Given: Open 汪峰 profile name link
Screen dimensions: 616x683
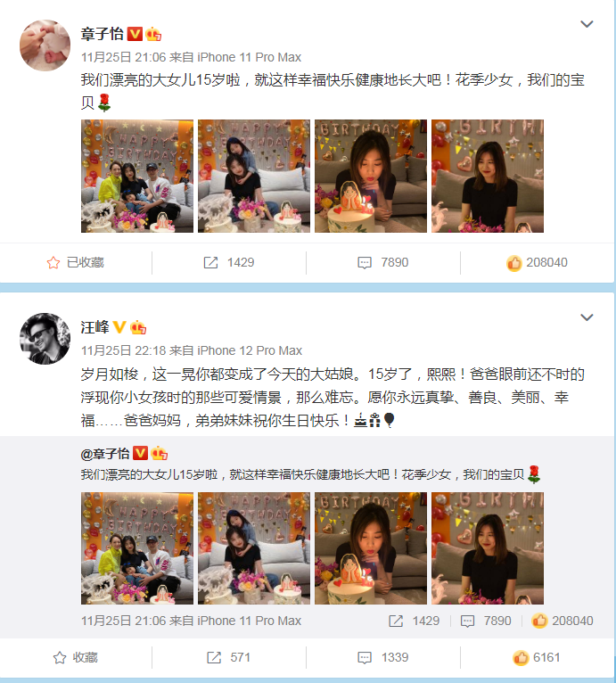Looking at the screenshot, I should point(95,327).
